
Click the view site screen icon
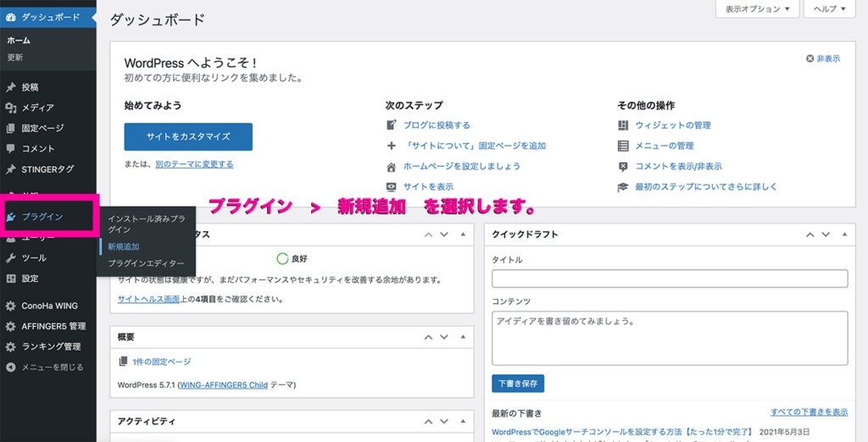[392, 187]
